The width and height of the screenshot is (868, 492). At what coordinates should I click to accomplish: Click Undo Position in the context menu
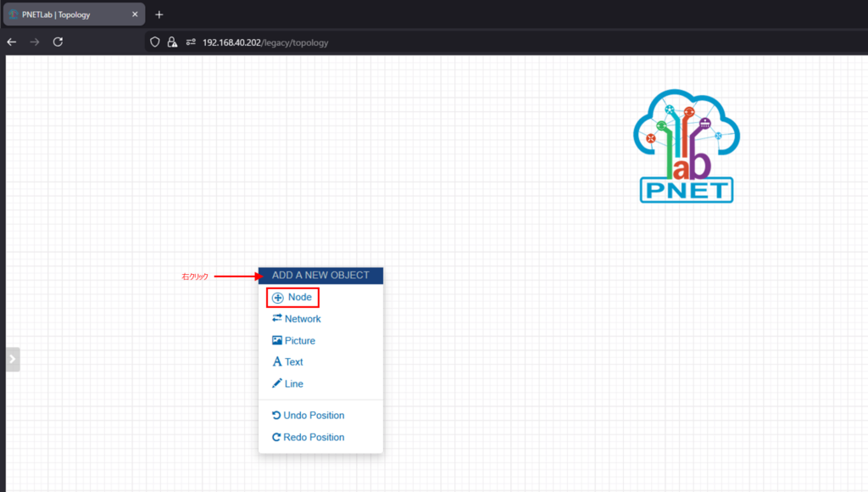(308, 416)
